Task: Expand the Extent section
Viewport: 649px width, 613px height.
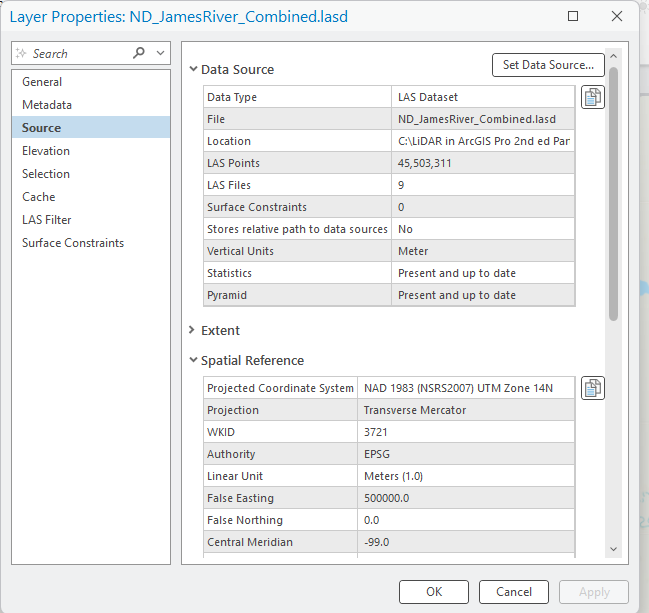Action: 192,330
